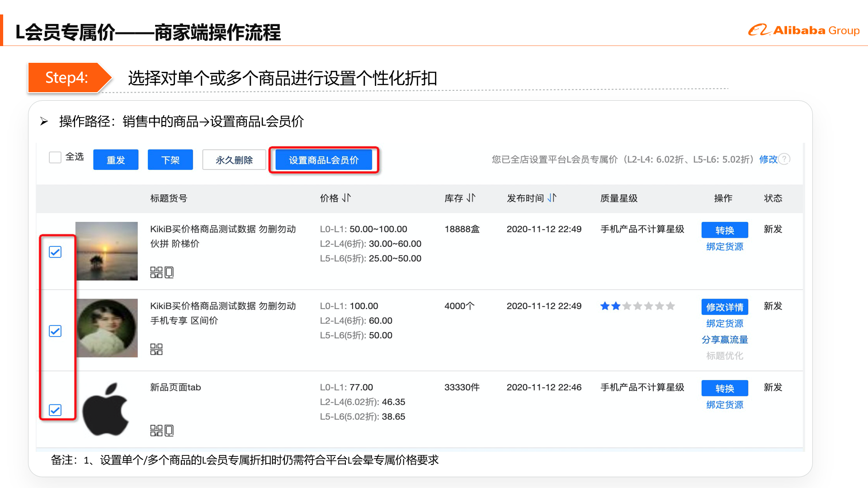Click the 设置商品L会员价 button

click(324, 160)
